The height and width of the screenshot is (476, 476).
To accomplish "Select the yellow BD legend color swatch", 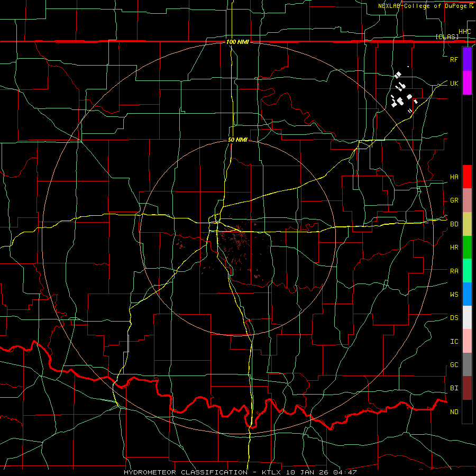I will (467, 224).
